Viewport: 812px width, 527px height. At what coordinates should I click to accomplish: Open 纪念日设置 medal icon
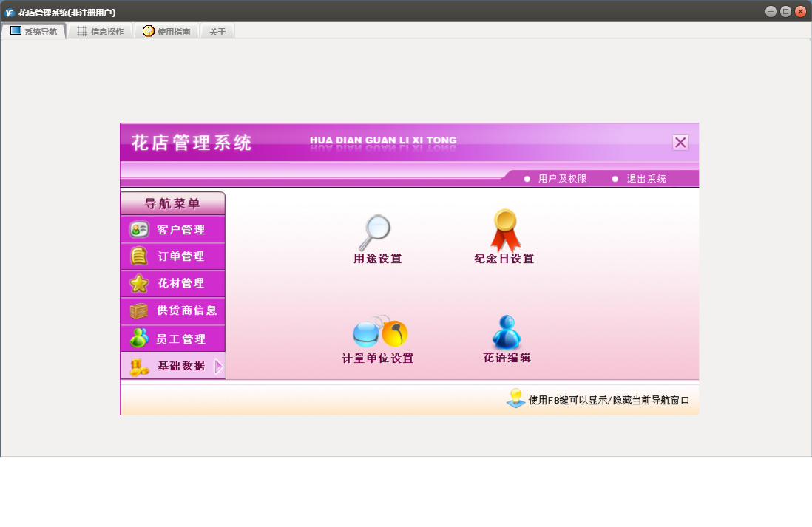coord(505,230)
